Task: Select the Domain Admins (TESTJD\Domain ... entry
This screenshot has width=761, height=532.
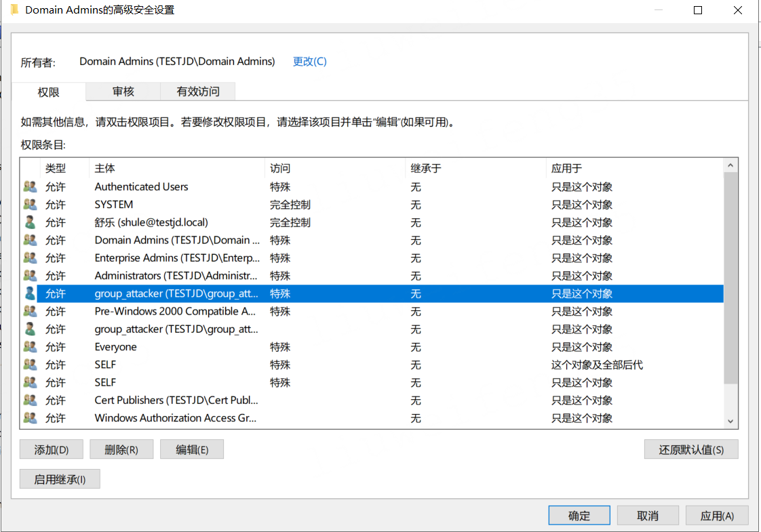Action: click(x=372, y=240)
